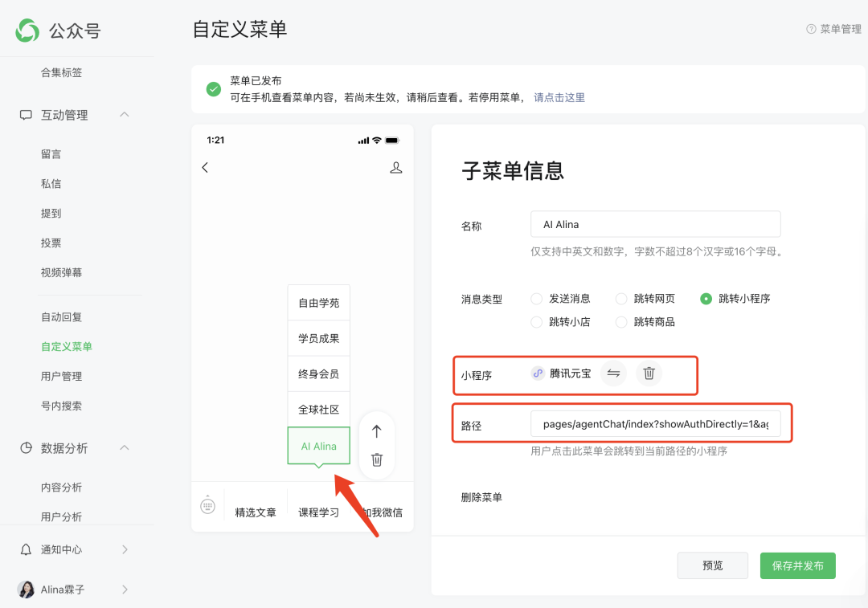Click the keyboard icon in phone preview footer
868x608 pixels.
(207, 506)
